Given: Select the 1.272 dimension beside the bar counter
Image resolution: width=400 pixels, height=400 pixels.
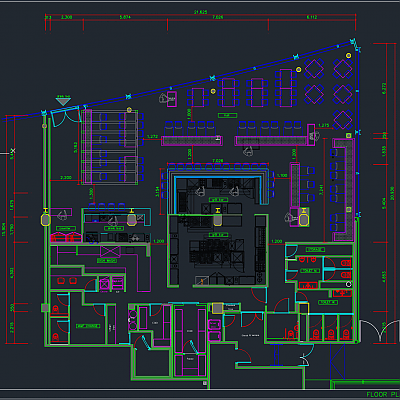Looking at the screenshot, I should coord(152,136).
